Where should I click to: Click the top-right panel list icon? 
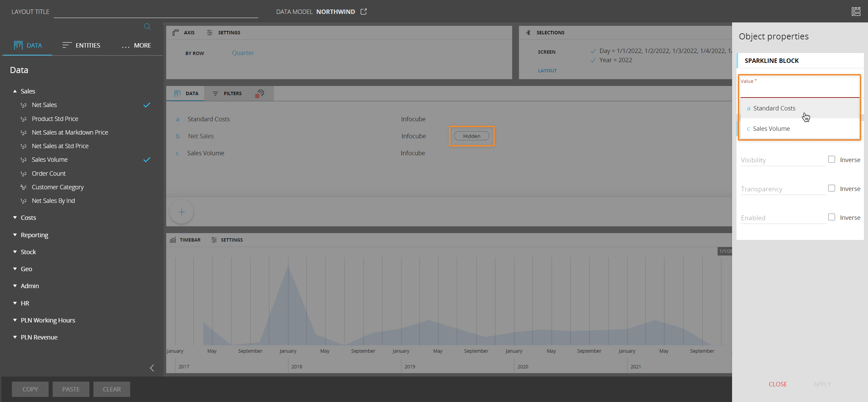pyautogui.click(x=856, y=12)
